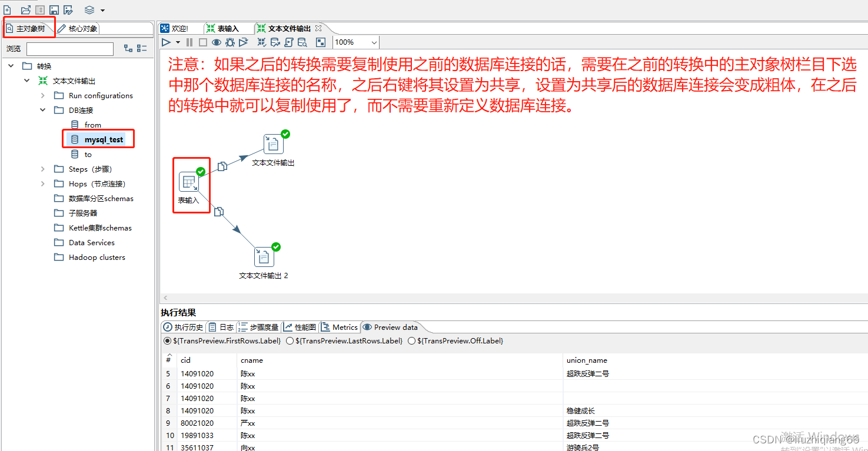The width and height of the screenshot is (868, 451).
Task: Open the 表输入 editor tab
Action: 223,28
